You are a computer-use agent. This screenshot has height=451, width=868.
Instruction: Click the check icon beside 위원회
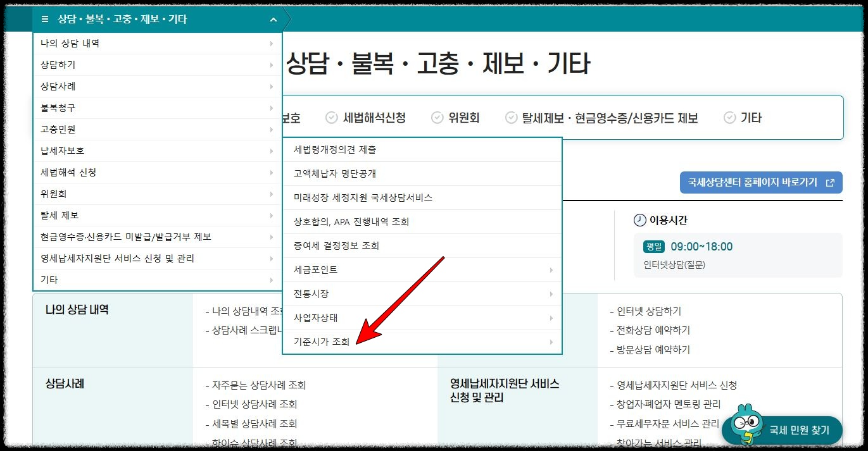pyautogui.click(x=436, y=118)
